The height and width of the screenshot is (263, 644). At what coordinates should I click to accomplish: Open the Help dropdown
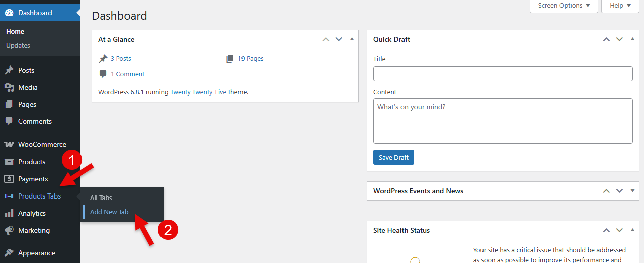pos(620,6)
